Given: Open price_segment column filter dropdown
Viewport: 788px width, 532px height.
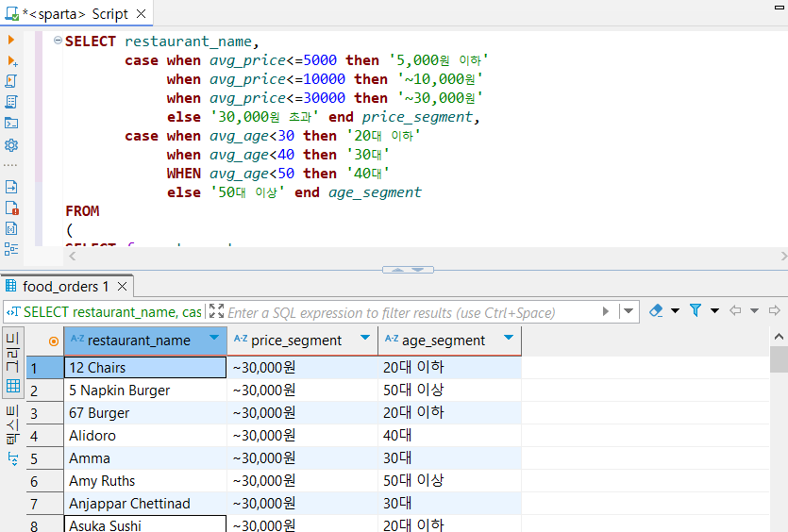Looking at the screenshot, I should 365,337.
